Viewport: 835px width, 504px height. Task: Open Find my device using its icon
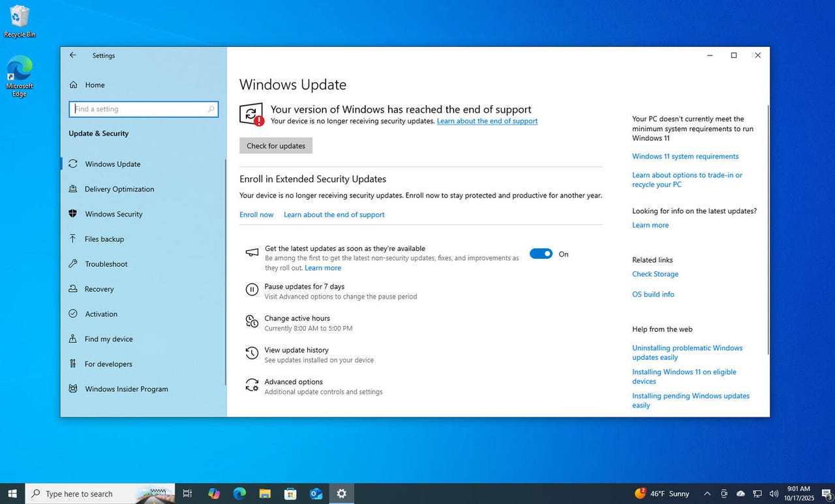click(74, 338)
